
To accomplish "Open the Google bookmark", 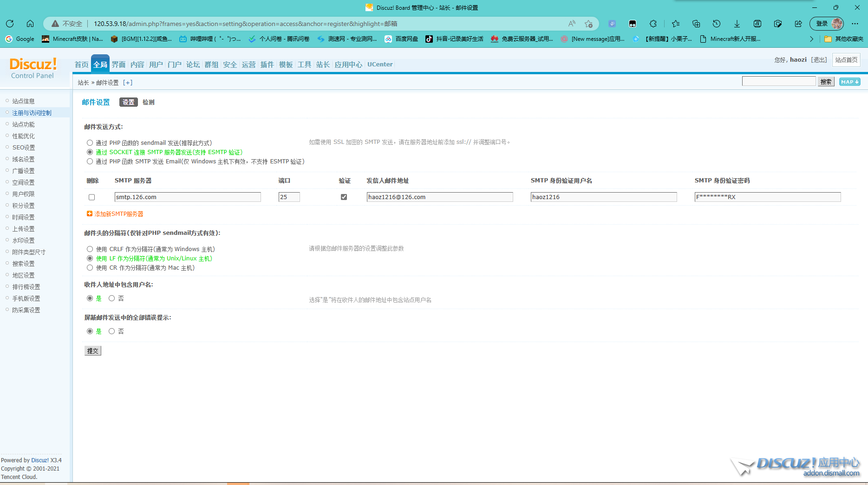I will click(x=20, y=39).
